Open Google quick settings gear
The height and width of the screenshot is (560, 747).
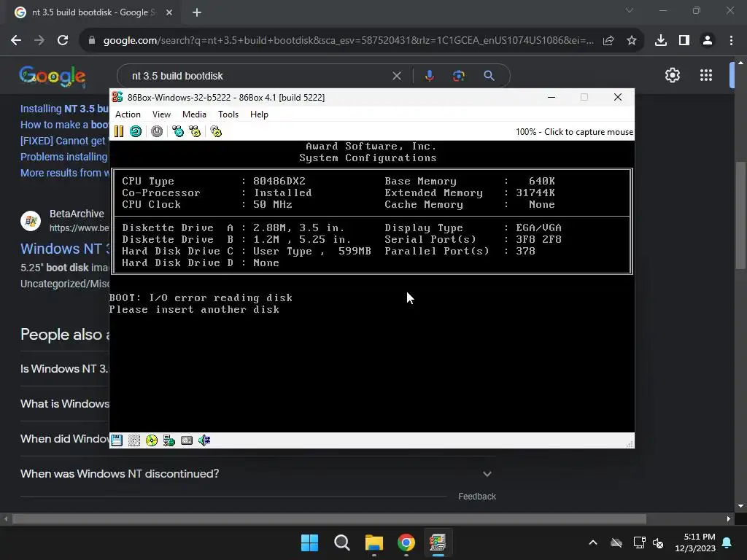click(x=672, y=75)
